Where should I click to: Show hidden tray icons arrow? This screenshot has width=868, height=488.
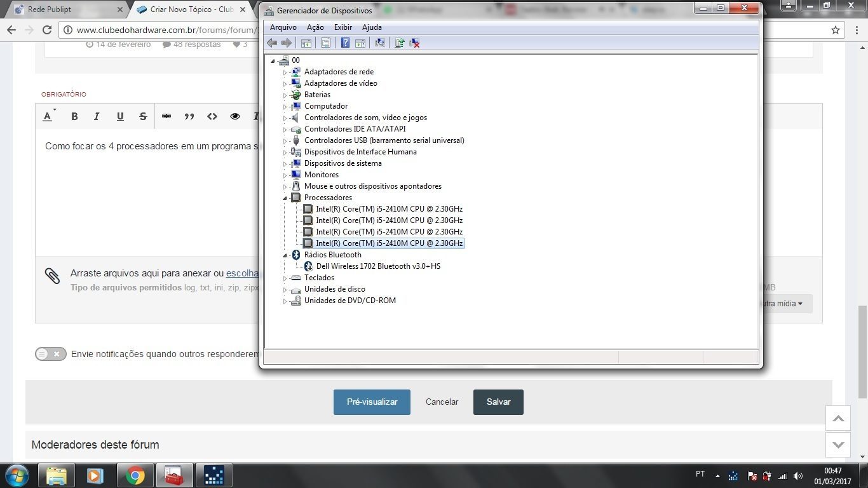tap(718, 475)
